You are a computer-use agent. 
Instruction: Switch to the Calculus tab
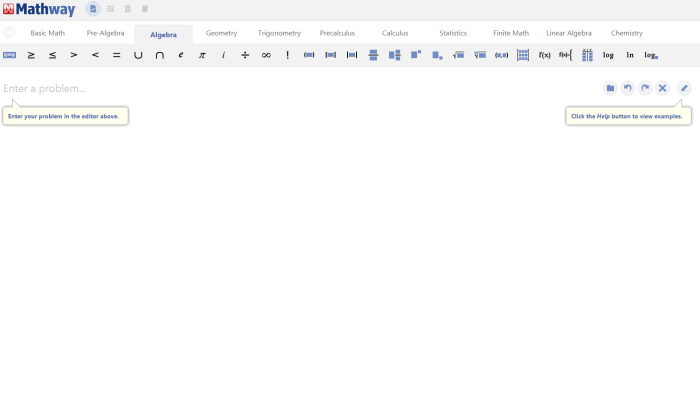[x=395, y=33]
